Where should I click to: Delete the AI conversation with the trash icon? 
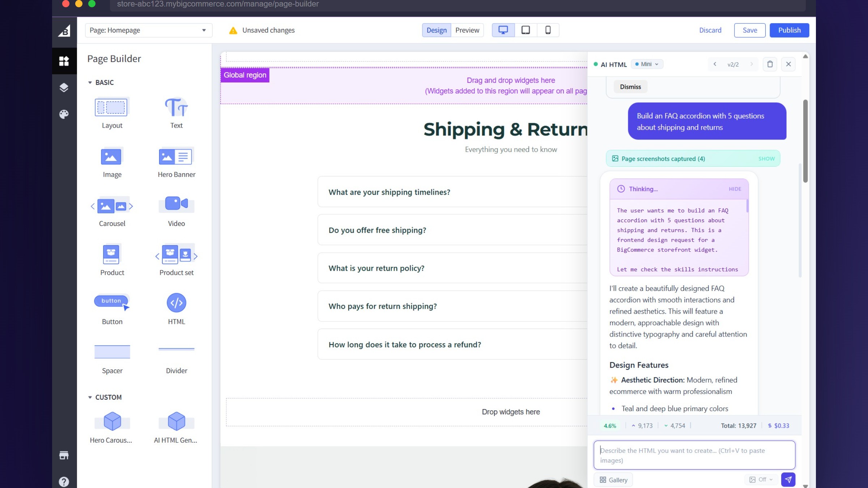point(770,64)
